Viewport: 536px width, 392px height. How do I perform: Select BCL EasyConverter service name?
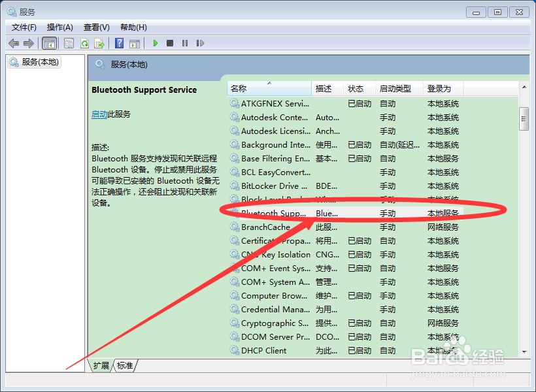[276, 172]
